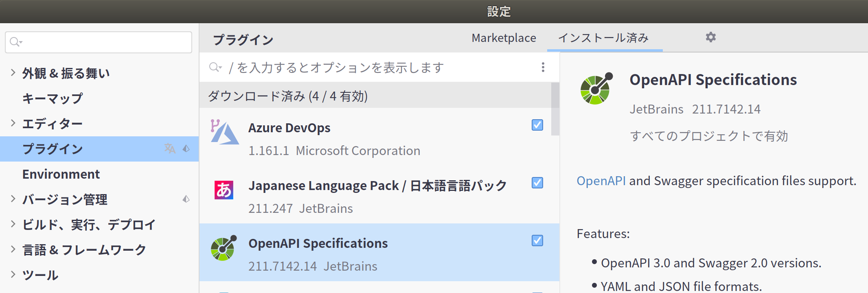Image resolution: width=868 pixels, height=293 pixels.
Task: Click the translate icon on the プラグイン row
Action: click(170, 149)
